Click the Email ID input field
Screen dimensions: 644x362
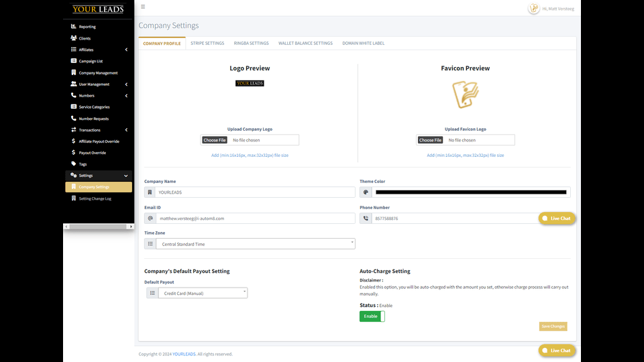tap(256, 219)
